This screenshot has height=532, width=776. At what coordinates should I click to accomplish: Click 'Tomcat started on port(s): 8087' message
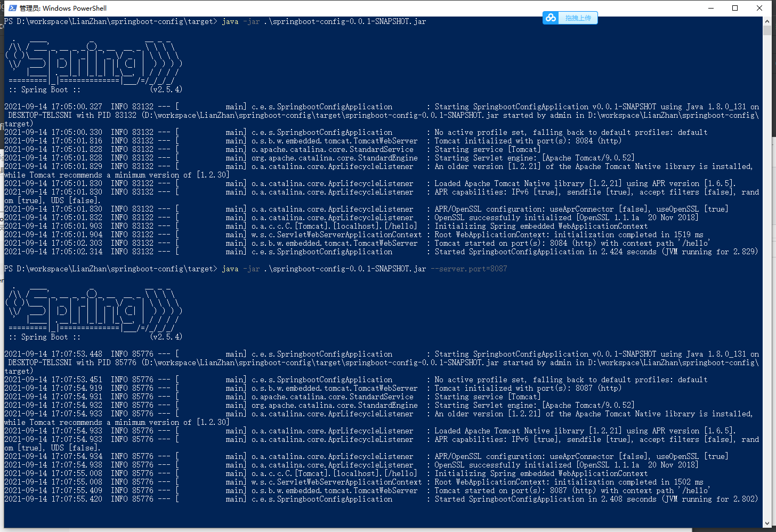click(572, 490)
